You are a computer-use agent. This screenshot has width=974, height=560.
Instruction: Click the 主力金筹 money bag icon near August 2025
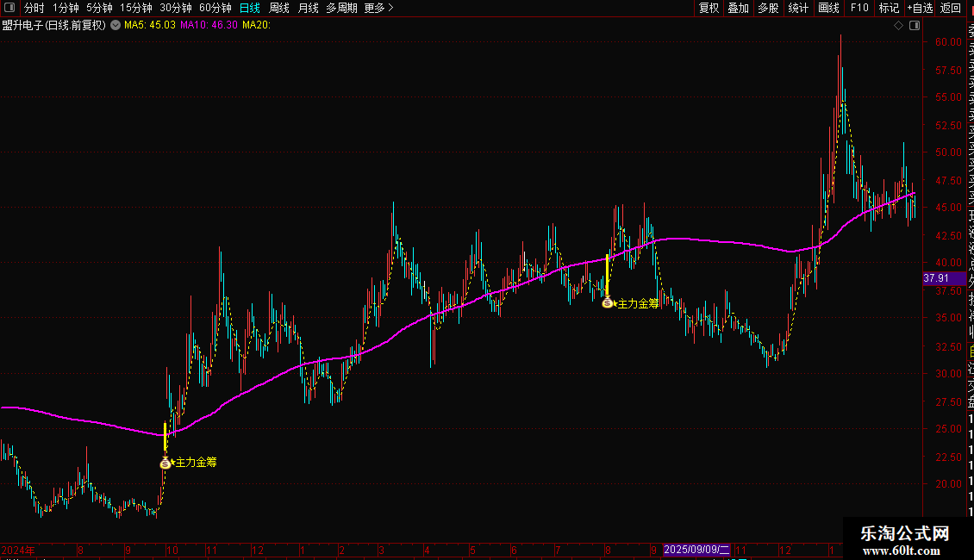coord(608,303)
